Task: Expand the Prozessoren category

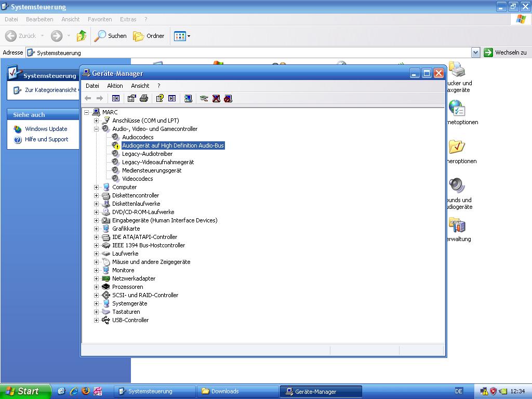Action: tap(96, 287)
